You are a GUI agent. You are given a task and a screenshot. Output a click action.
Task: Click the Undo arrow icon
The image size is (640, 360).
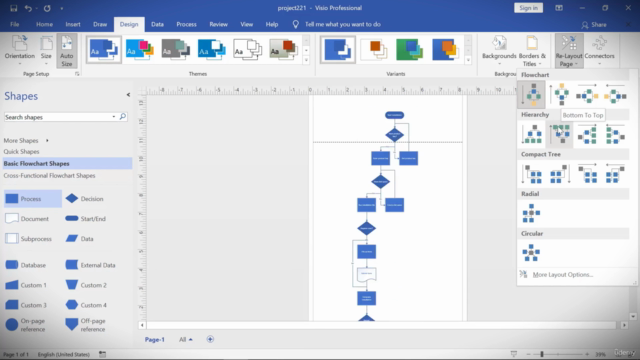28,8
